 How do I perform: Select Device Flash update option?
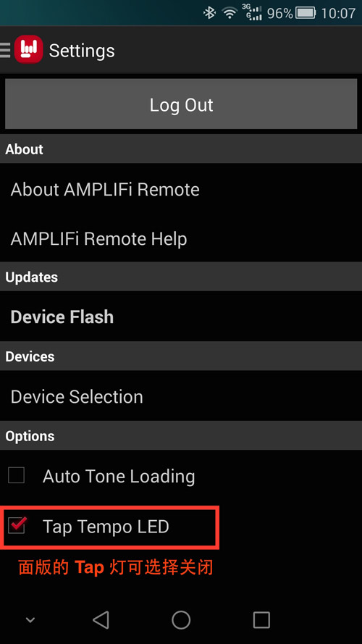click(x=181, y=317)
